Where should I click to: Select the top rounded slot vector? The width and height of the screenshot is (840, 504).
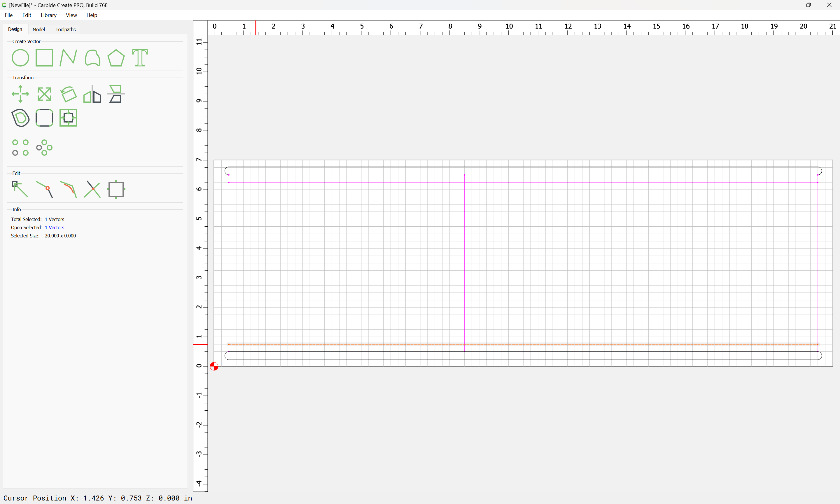click(523, 171)
